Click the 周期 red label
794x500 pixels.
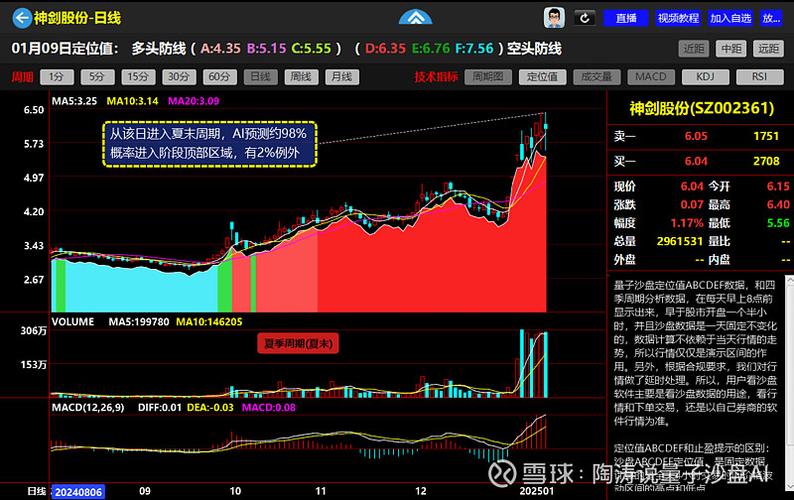22,77
